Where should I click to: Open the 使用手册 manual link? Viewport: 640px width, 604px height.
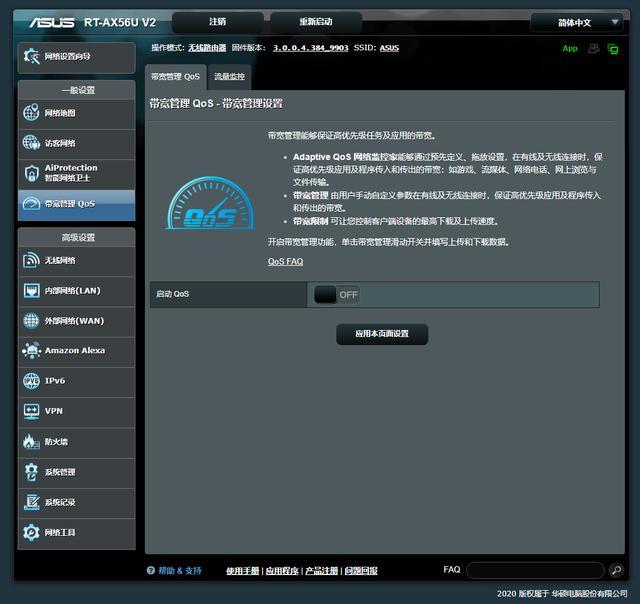coord(243,571)
